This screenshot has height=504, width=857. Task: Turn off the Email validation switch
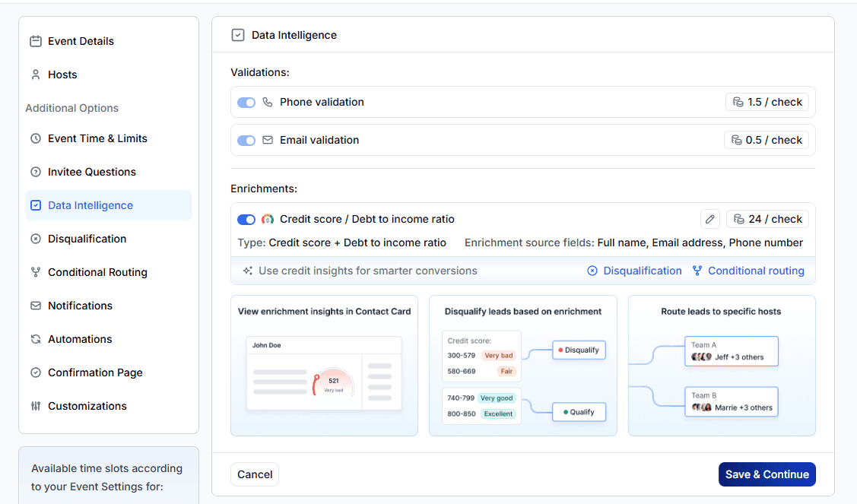[246, 140]
